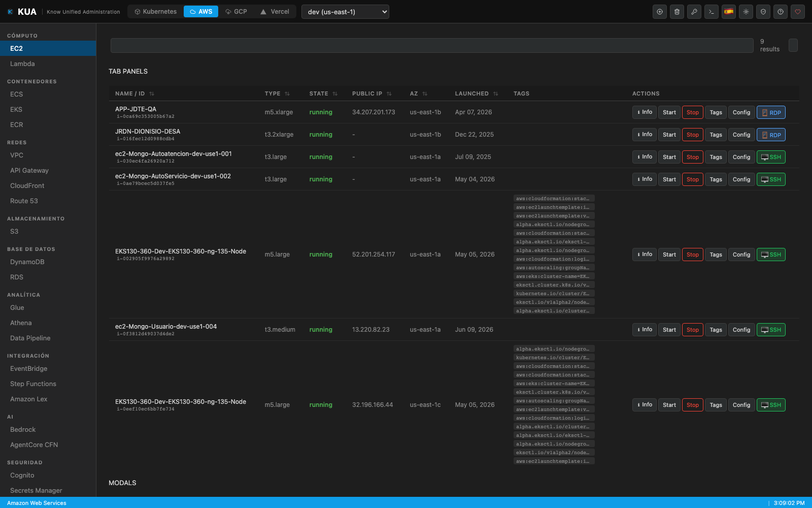Open the terminal prompt icon

coord(712,12)
